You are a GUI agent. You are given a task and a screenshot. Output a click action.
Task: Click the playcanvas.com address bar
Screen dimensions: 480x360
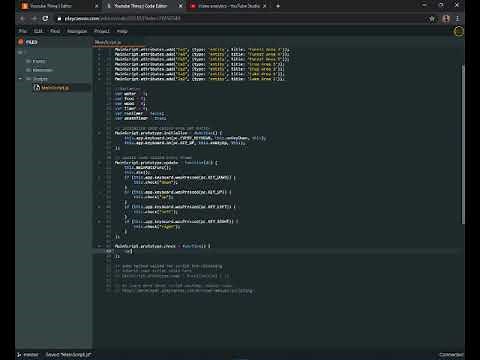coord(240,19)
